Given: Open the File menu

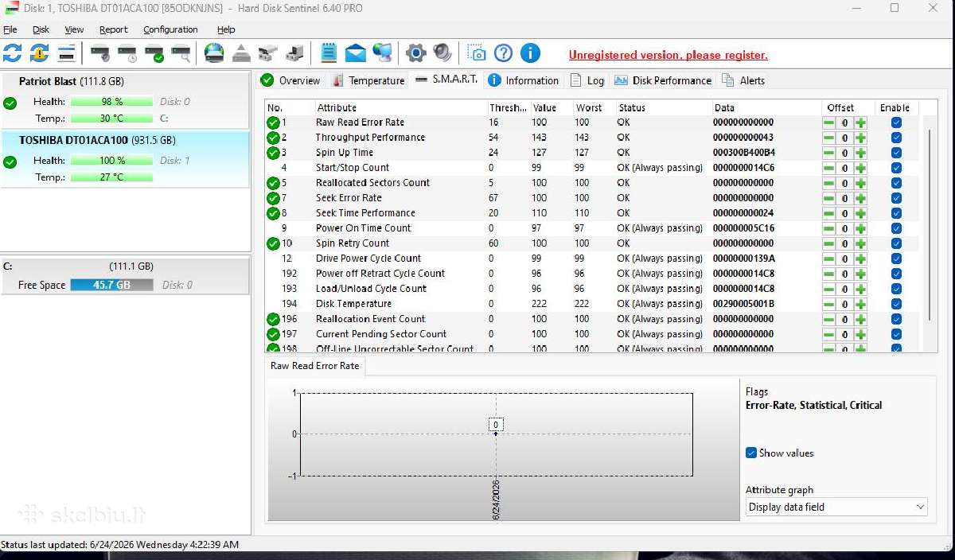Looking at the screenshot, I should point(10,29).
